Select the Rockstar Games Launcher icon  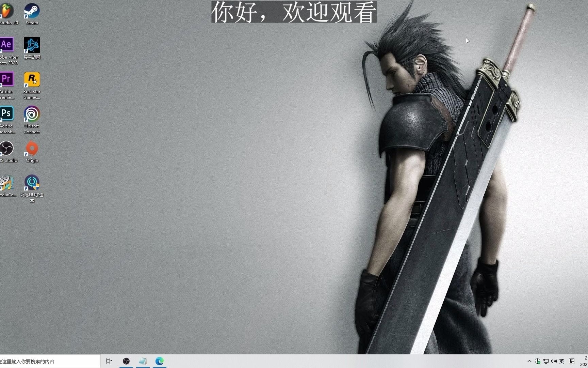(32, 86)
